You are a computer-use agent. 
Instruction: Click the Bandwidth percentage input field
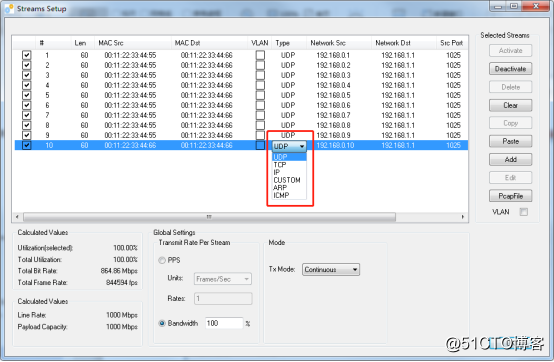(x=224, y=323)
